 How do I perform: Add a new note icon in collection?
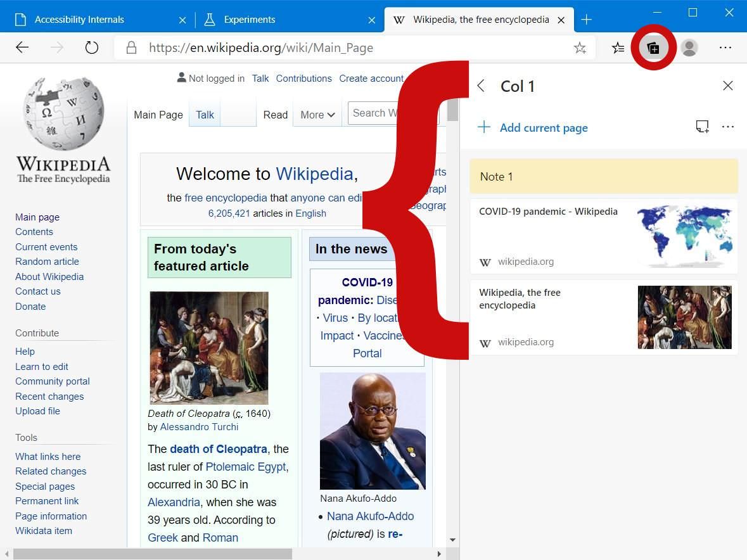click(702, 127)
